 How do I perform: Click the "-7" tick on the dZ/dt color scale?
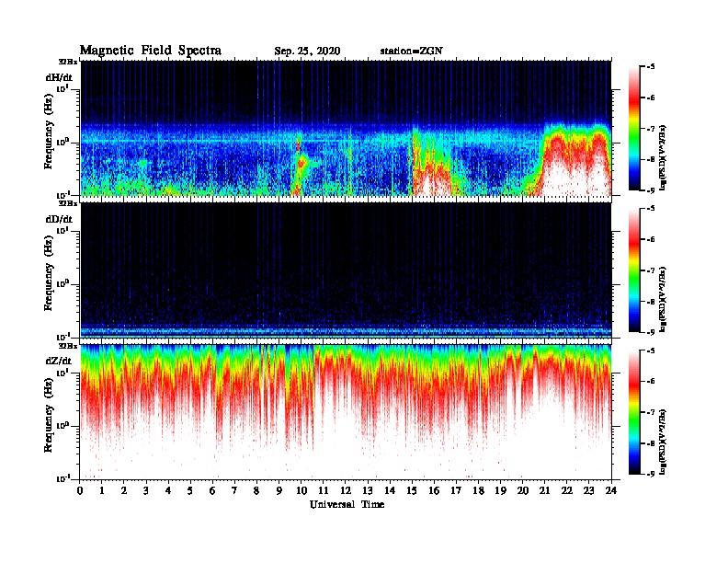[x=651, y=412]
